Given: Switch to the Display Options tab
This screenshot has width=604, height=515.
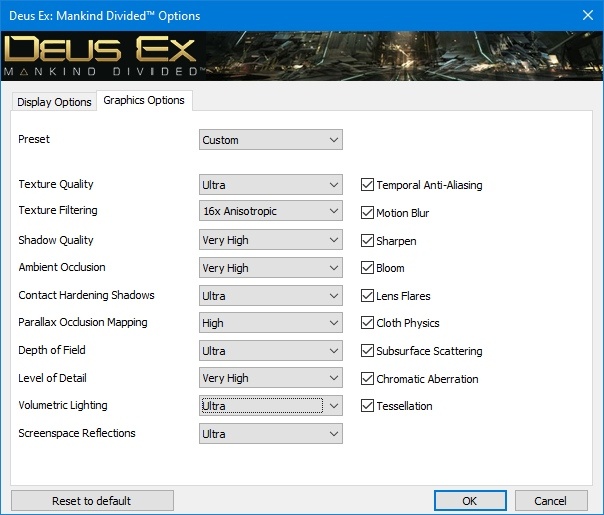Looking at the screenshot, I should (54, 102).
